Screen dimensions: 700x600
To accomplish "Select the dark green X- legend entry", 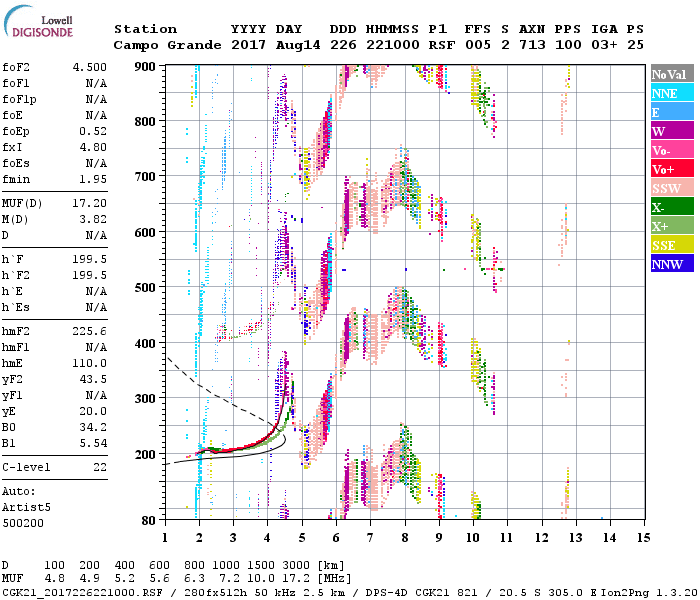I will [671, 207].
